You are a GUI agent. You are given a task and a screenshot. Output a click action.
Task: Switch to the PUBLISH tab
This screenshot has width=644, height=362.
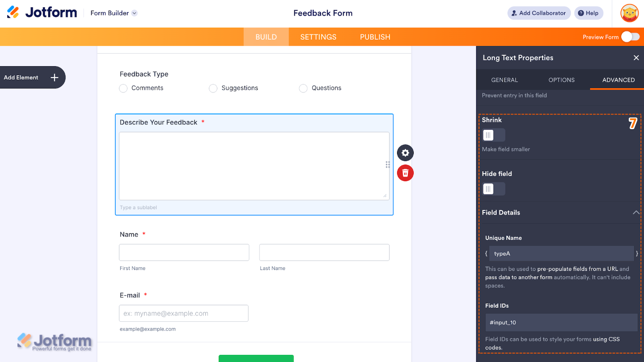[x=375, y=37]
